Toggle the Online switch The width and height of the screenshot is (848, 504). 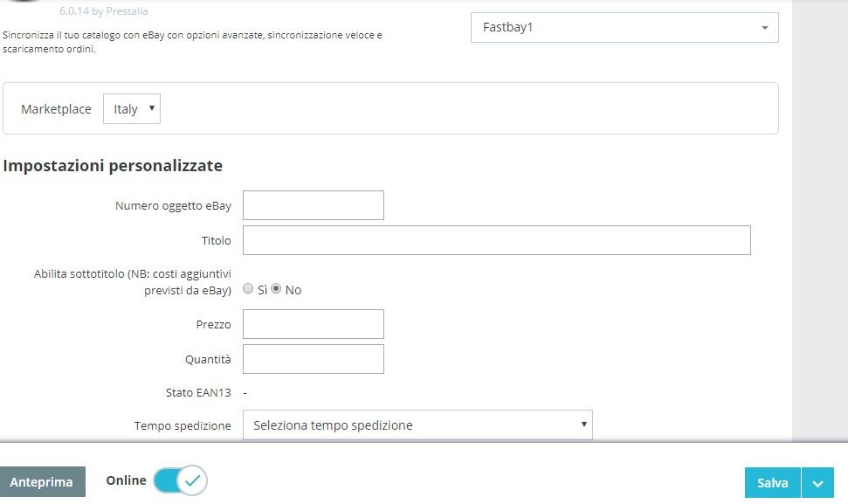(180, 480)
